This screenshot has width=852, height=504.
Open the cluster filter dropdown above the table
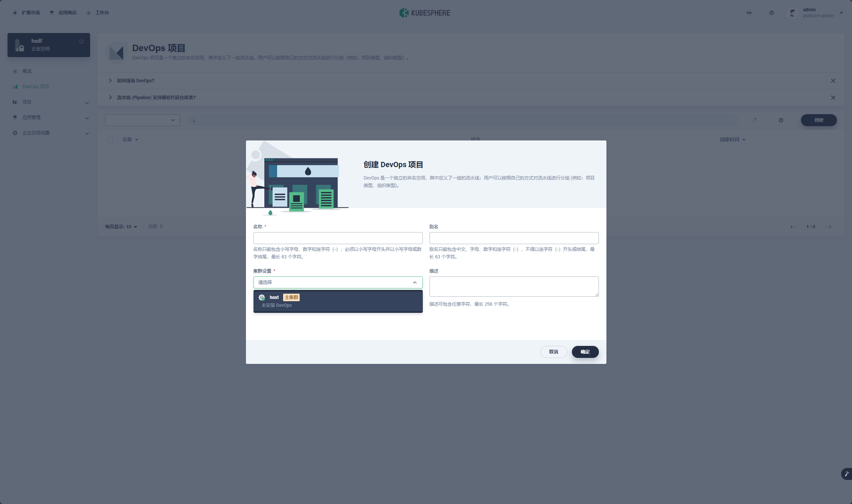[143, 120]
